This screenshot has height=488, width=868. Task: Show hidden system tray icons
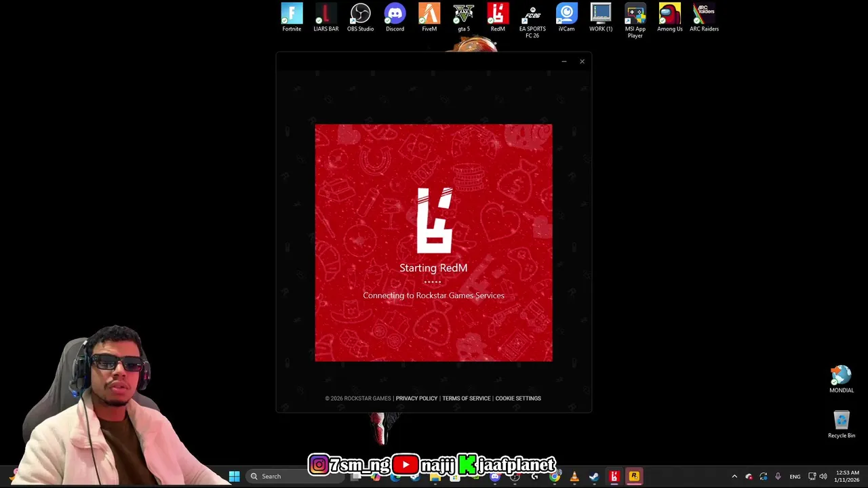734,476
